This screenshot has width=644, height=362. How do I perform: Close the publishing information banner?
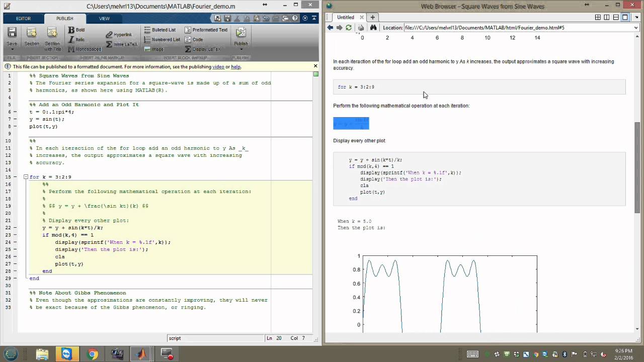coord(315,66)
